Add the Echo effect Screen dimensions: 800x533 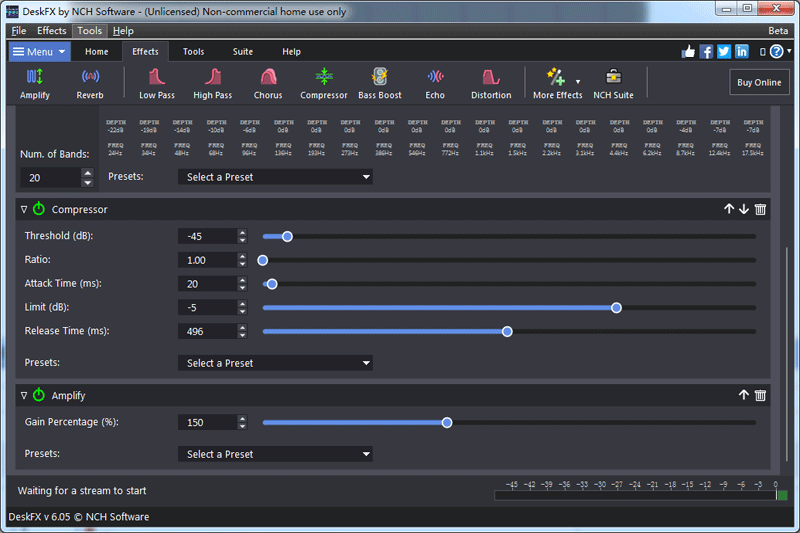click(435, 84)
